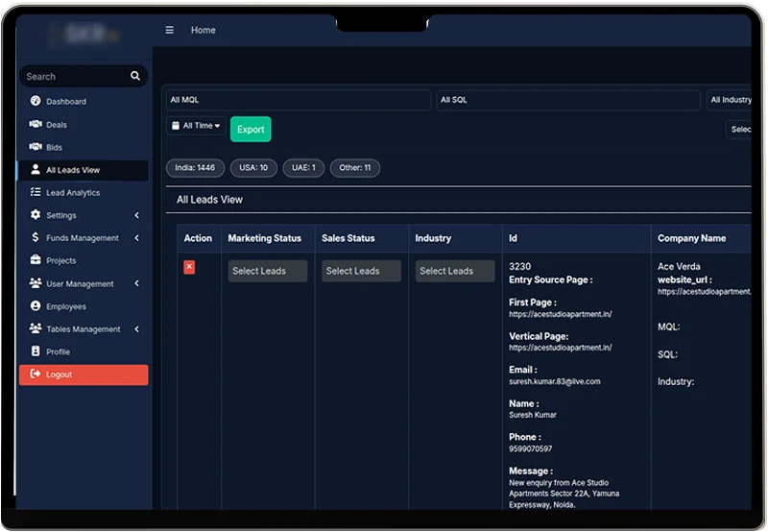Click the Tables Management people icon
Image resolution: width=768 pixels, height=532 pixels.
point(36,328)
